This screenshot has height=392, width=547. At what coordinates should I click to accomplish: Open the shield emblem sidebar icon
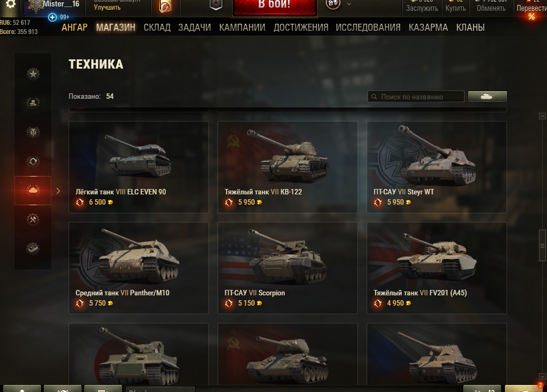pyautogui.click(x=33, y=132)
